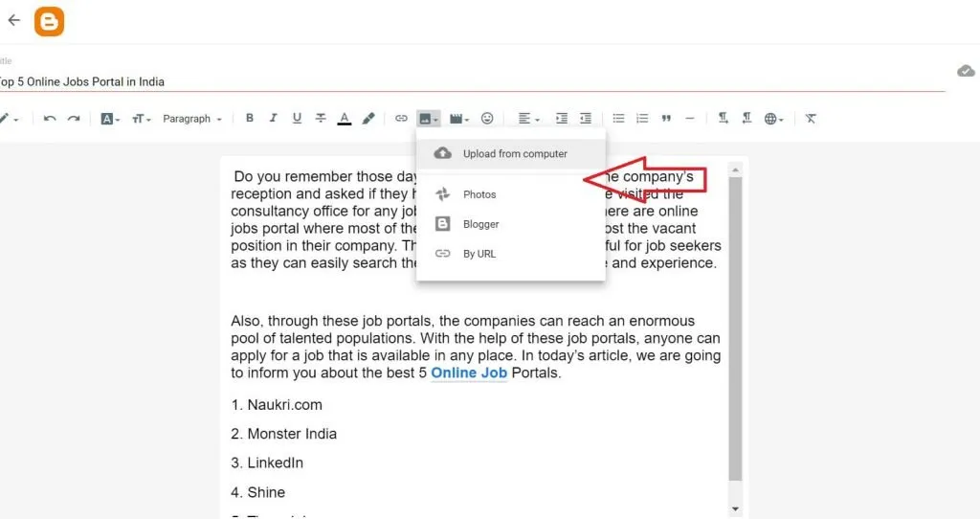
Task: Open the text alignment dropdown
Action: [x=528, y=118]
